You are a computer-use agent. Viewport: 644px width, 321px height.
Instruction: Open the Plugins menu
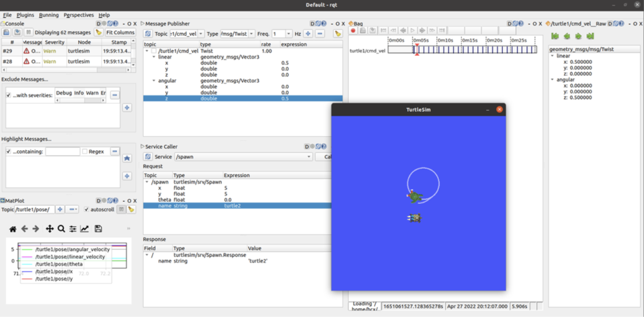[x=25, y=15]
